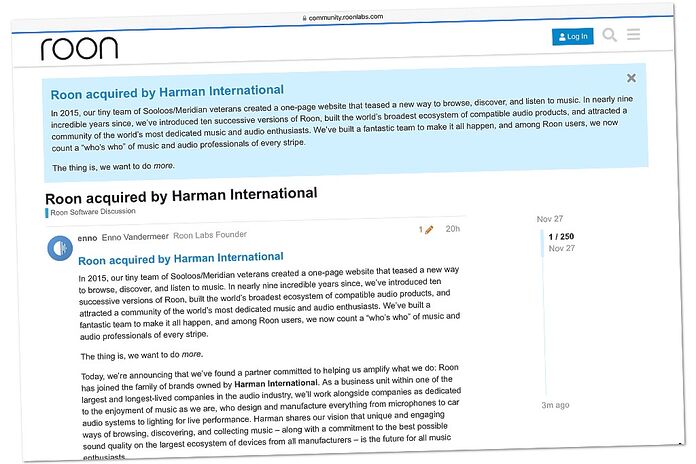This screenshot has height=464, width=696.
Task: Dismiss the blue announcement banner
Action: coord(631,78)
